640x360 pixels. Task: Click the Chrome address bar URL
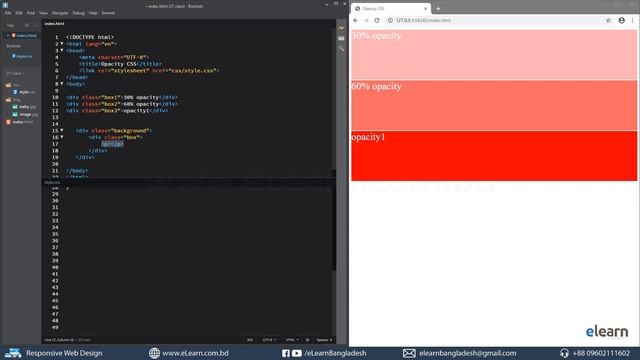click(x=423, y=20)
